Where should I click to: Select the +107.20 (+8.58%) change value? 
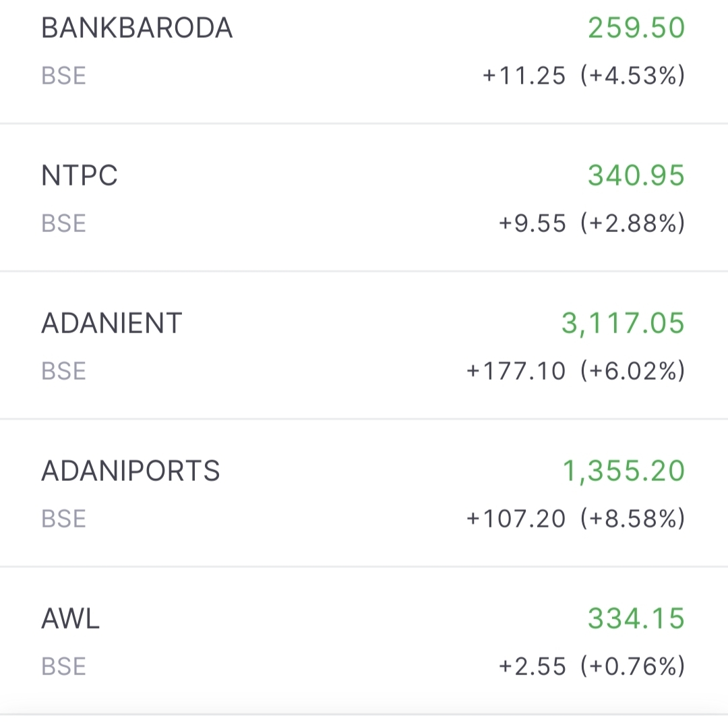click(x=575, y=519)
